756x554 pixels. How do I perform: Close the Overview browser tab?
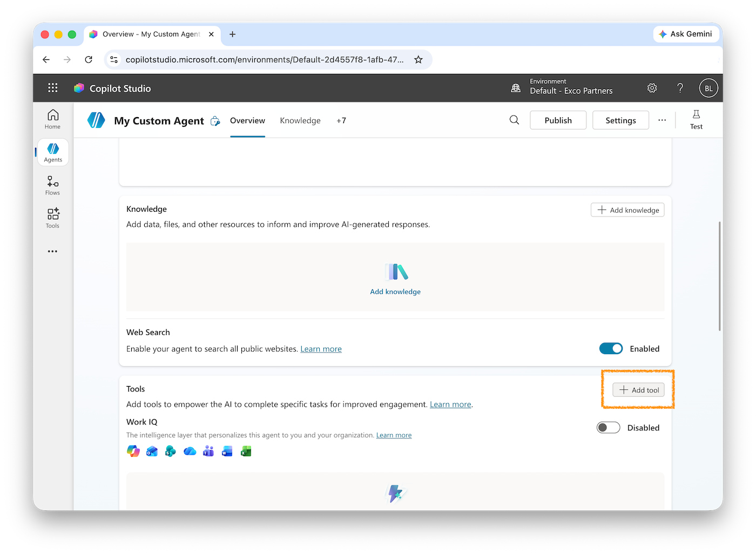coord(211,34)
